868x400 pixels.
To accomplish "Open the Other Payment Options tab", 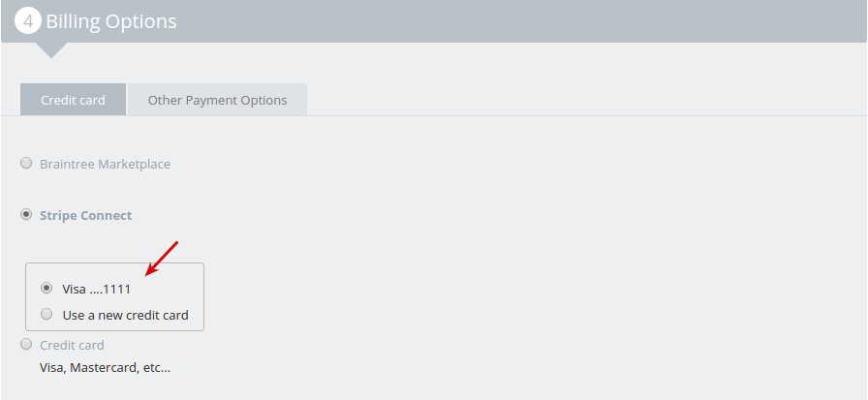I will point(217,100).
